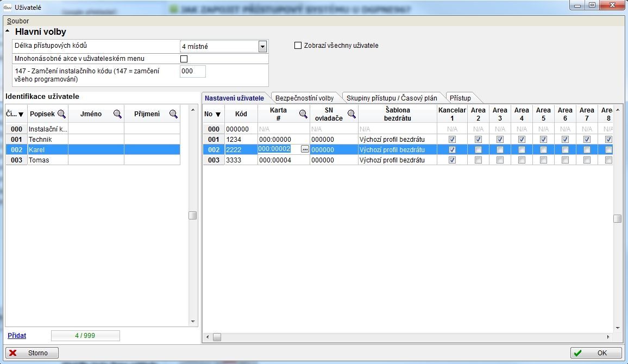Click the horizontal scrollbar thumb under the settings table
The width and height of the screenshot is (628, 364).
pyautogui.click(x=217, y=337)
